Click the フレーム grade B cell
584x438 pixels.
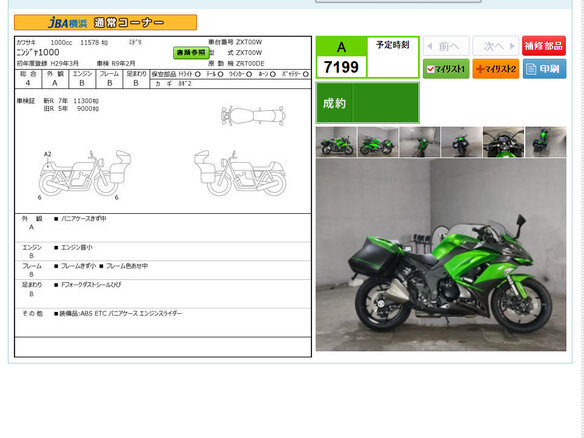110,79
